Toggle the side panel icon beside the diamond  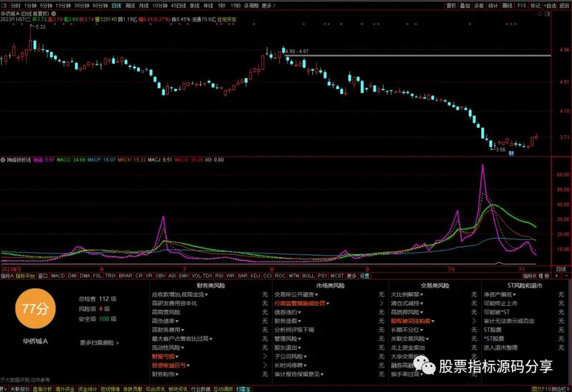(x=547, y=14)
